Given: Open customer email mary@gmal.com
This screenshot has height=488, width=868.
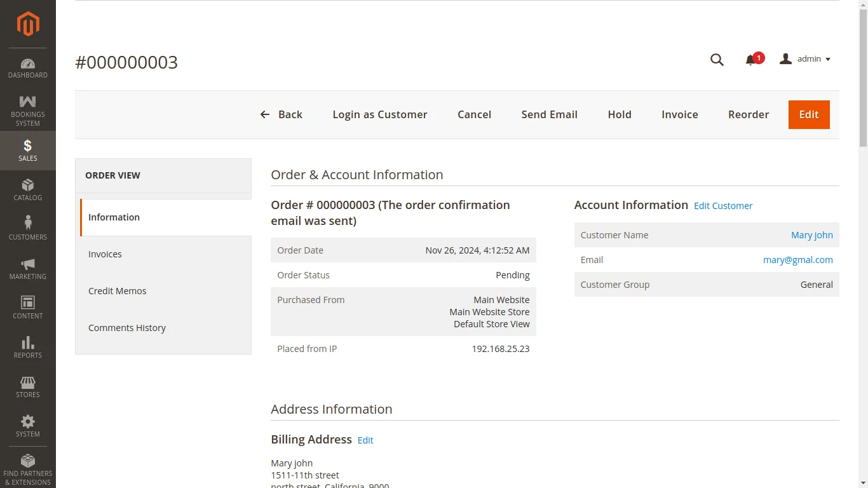Looking at the screenshot, I should click(798, 260).
